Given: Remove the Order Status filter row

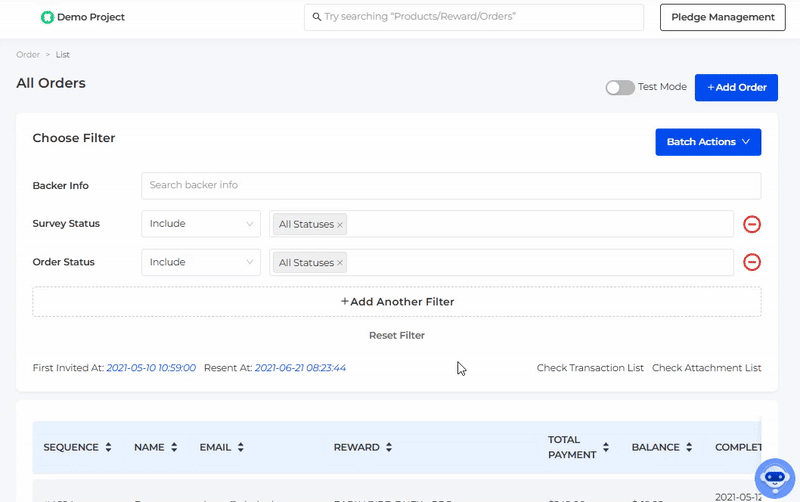Looking at the screenshot, I should click(x=752, y=262).
